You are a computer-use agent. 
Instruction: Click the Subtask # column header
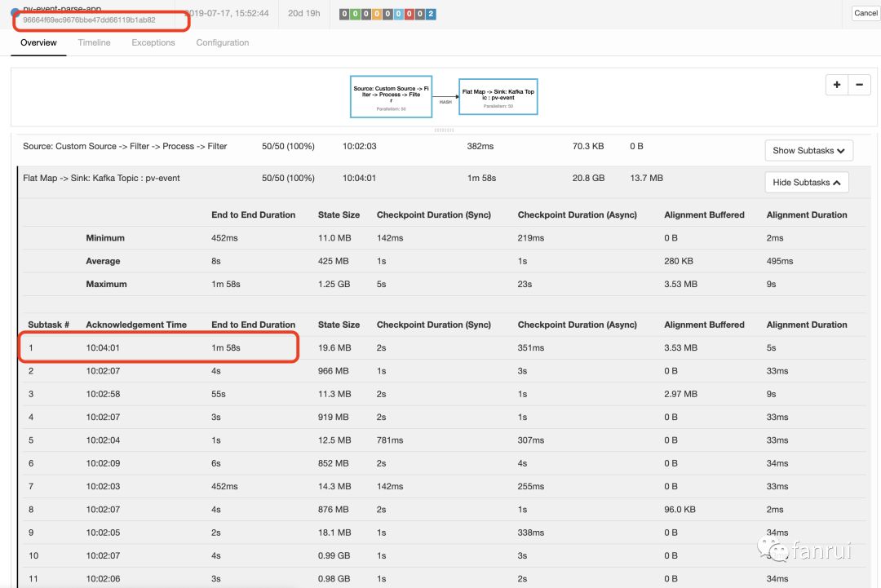pos(48,325)
